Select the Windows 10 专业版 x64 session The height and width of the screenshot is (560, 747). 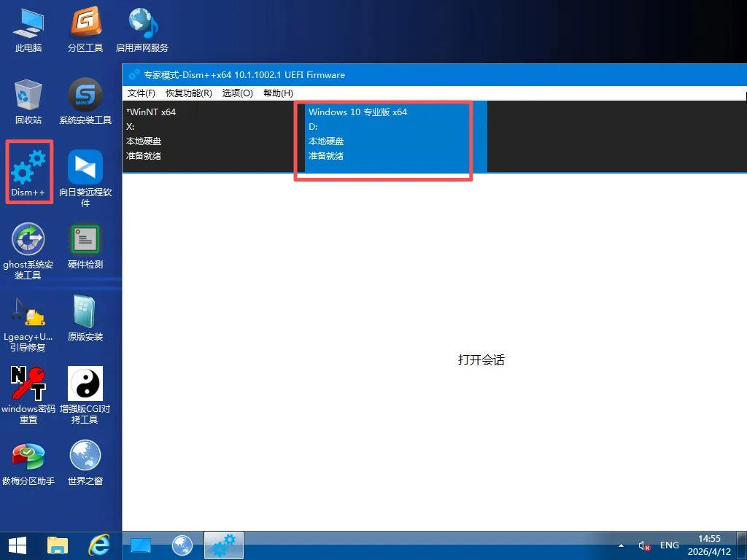(396, 136)
